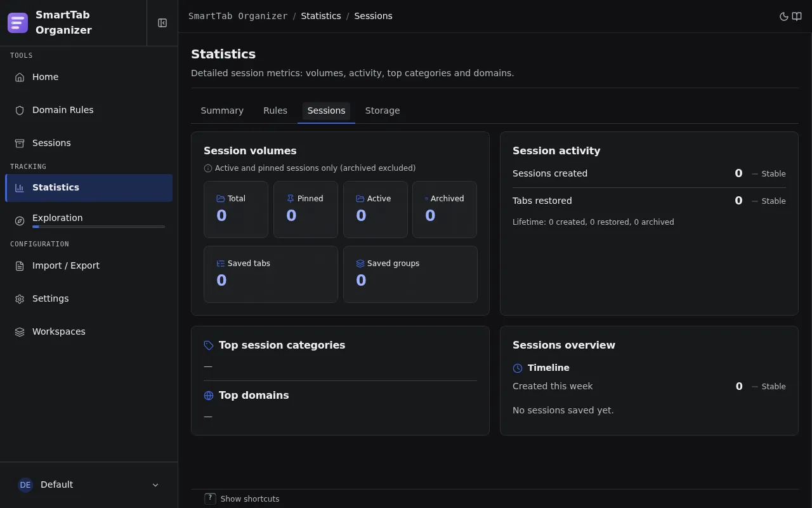
Task: Click 'No sessions saved yet.' text
Action: coord(563,410)
